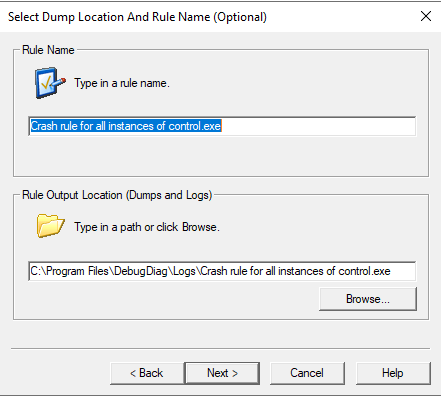This screenshot has width=441, height=397.
Task: Click into the Rule Name text field
Action: pyautogui.click(x=222, y=126)
